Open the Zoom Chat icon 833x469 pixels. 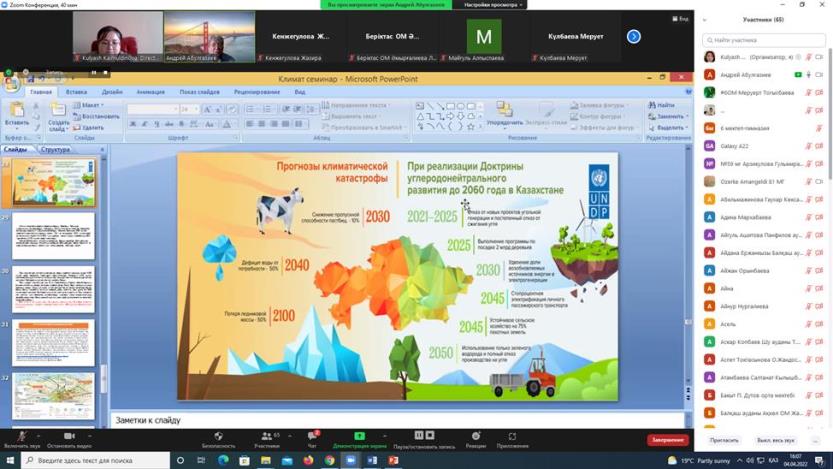312,437
